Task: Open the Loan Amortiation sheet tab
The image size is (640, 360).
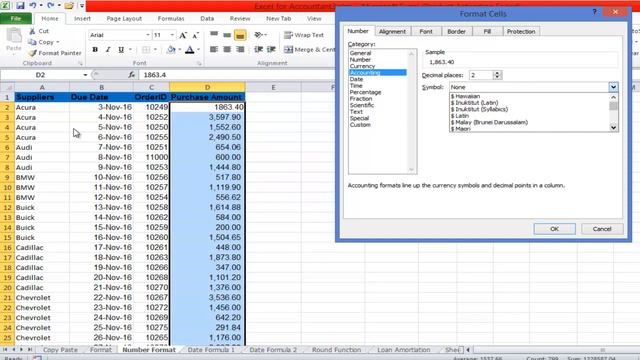Action: coord(404,350)
